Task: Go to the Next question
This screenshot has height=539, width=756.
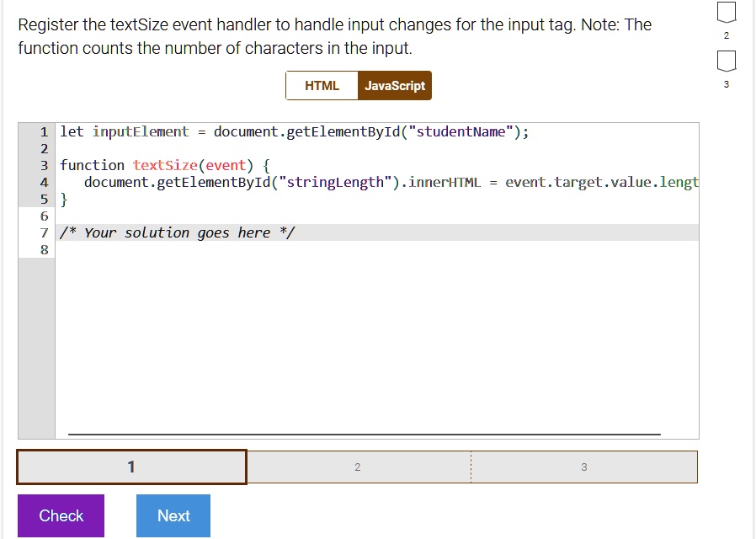Action: point(173,515)
